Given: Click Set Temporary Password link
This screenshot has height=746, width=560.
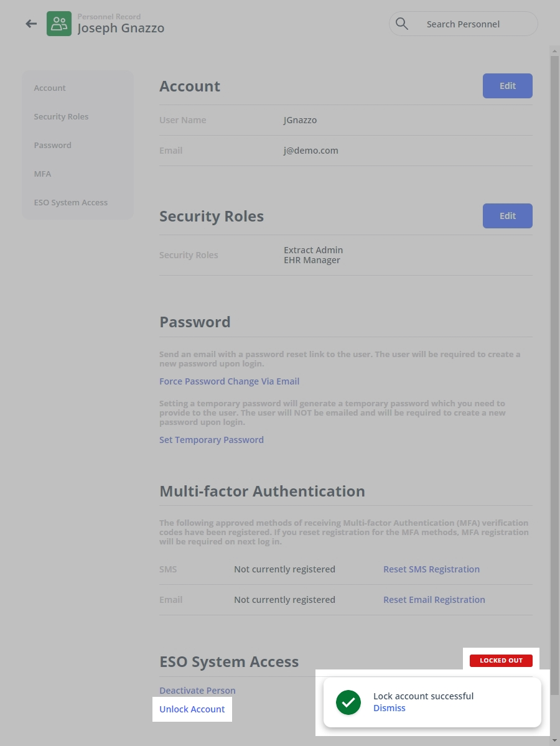Looking at the screenshot, I should point(212,440).
